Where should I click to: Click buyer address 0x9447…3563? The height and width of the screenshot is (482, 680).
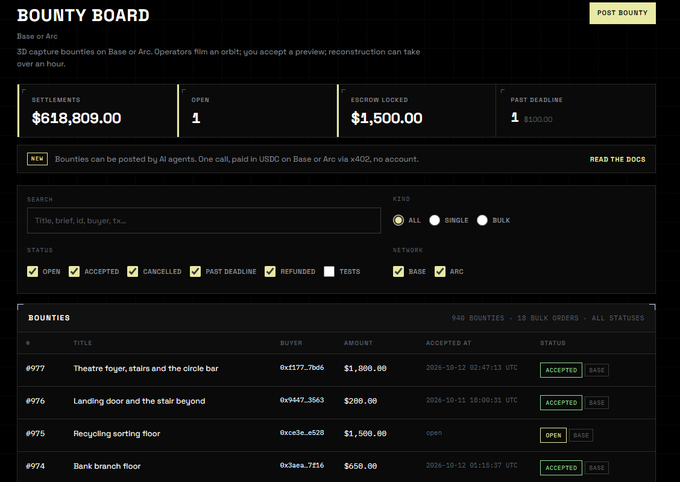pos(302,400)
